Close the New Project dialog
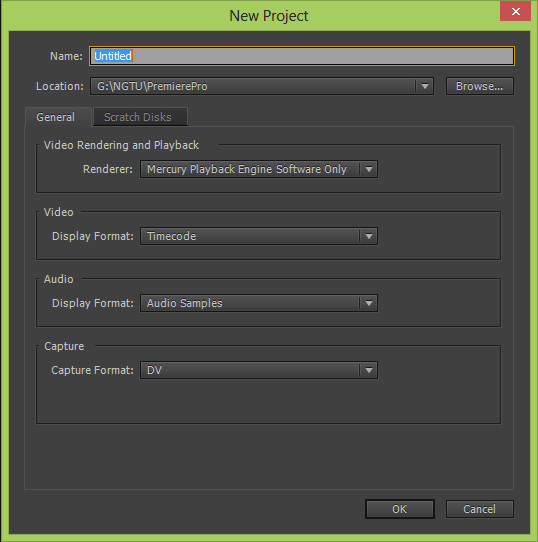This screenshot has width=538, height=542. click(515, 11)
